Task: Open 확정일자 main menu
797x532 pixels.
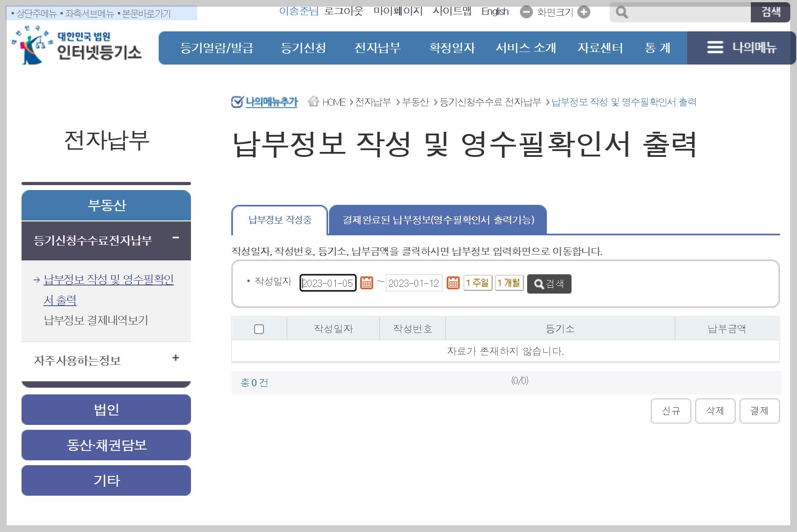Action: pos(452,48)
